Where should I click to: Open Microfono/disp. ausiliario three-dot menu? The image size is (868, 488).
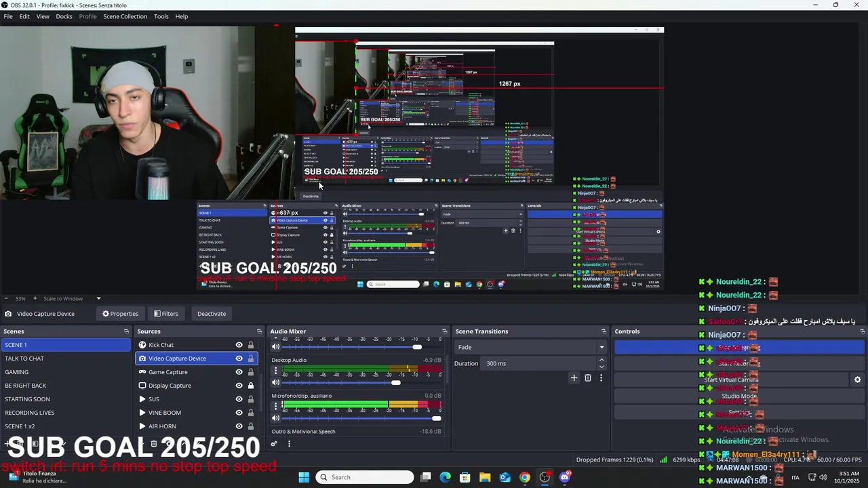click(x=275, y=405)
